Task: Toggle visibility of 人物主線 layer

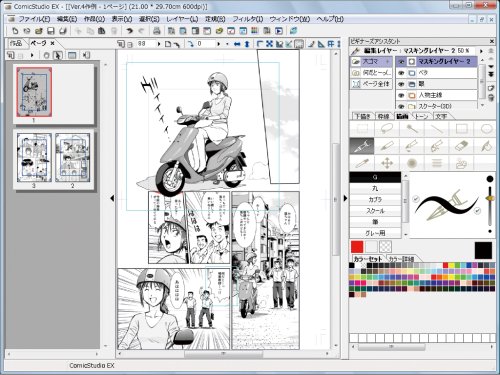Action: pyautogui.click(x=401, y=95)
